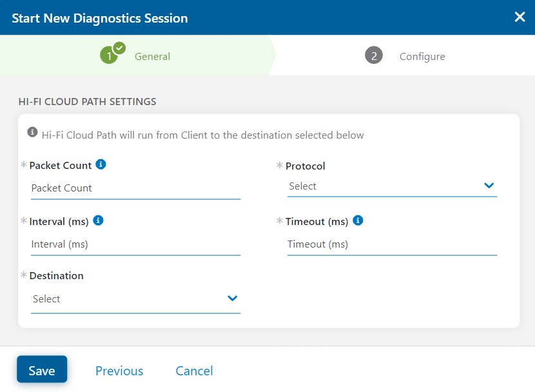Switch to the General step tab
Image resolution: width=535 pixels, height=392 pixels.
(152, 57)
